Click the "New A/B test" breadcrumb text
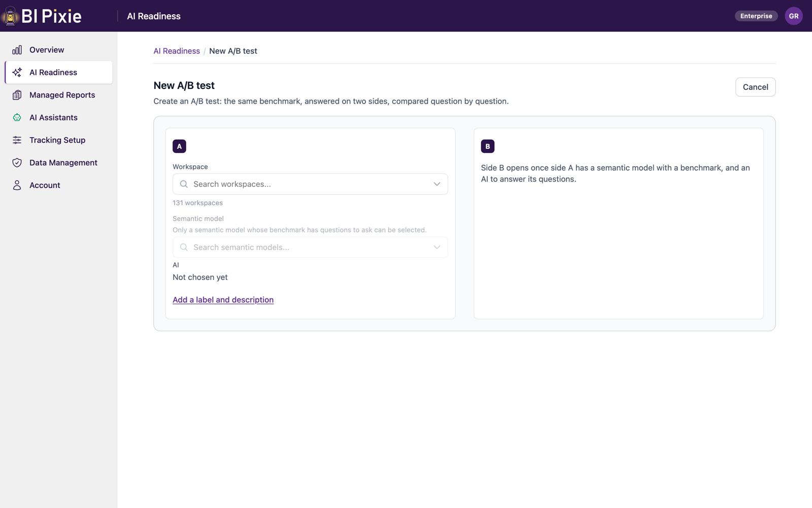Viewport: 812px width, 508px height. [x=233, y=51]
